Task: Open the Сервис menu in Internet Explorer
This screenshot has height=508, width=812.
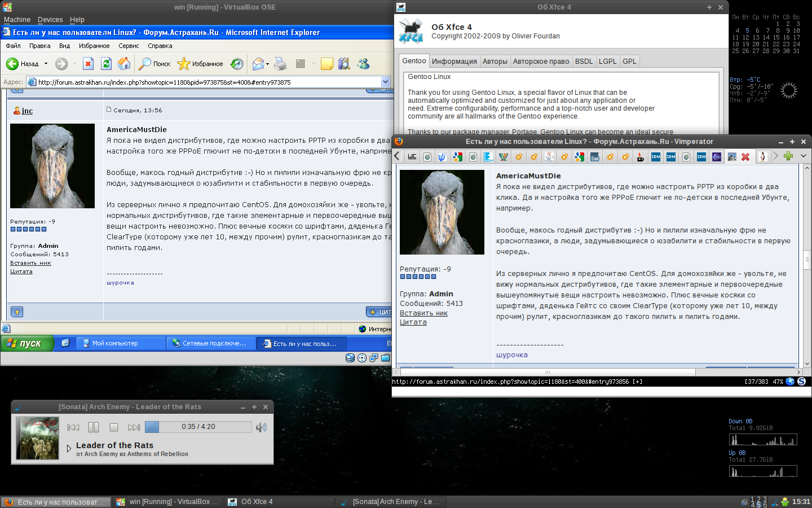Action: (x=129, y=46)
